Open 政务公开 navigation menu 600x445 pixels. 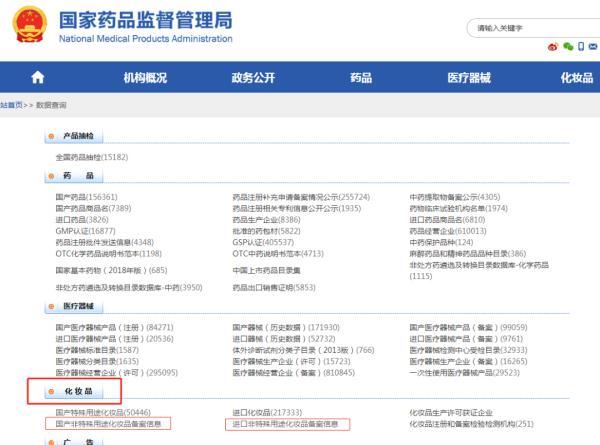pos(253,78)
